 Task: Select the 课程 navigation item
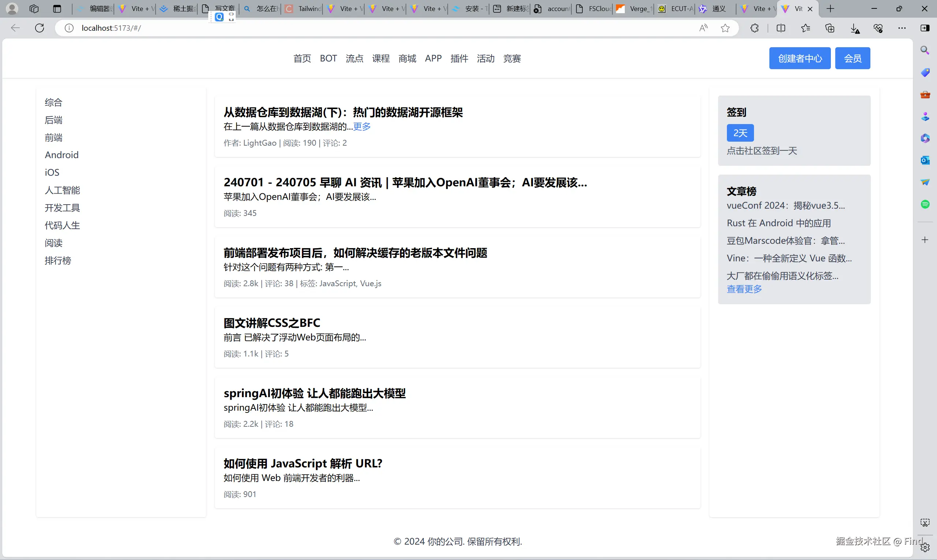click(380, 59)
